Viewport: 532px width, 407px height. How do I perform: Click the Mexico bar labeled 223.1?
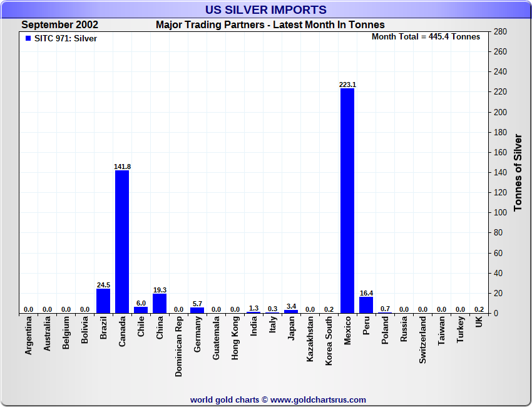[x=347, y=200]
